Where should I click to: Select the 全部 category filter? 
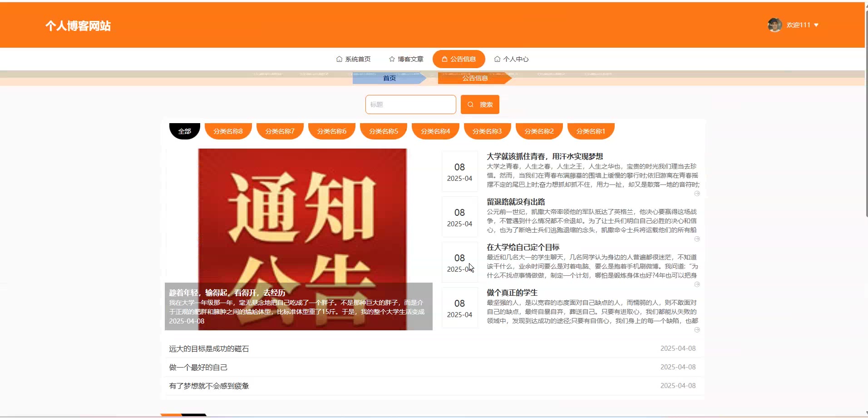(x=184, y=131)
